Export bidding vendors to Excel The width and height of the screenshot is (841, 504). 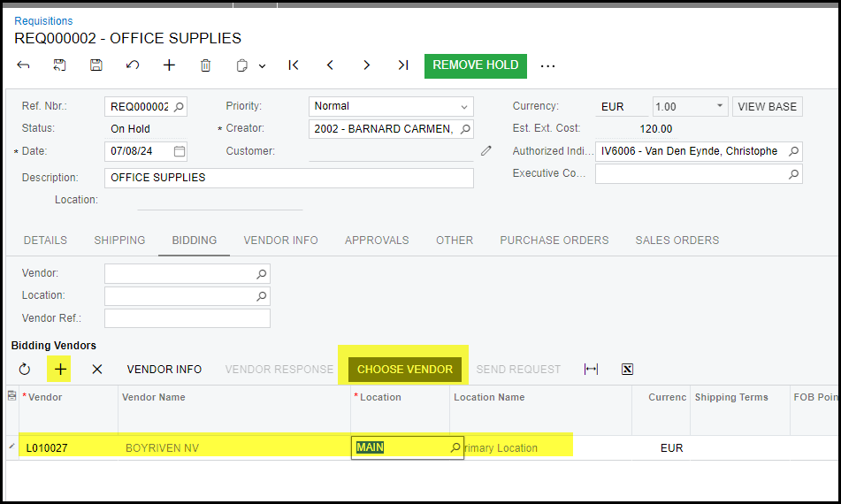coord(627,370)
